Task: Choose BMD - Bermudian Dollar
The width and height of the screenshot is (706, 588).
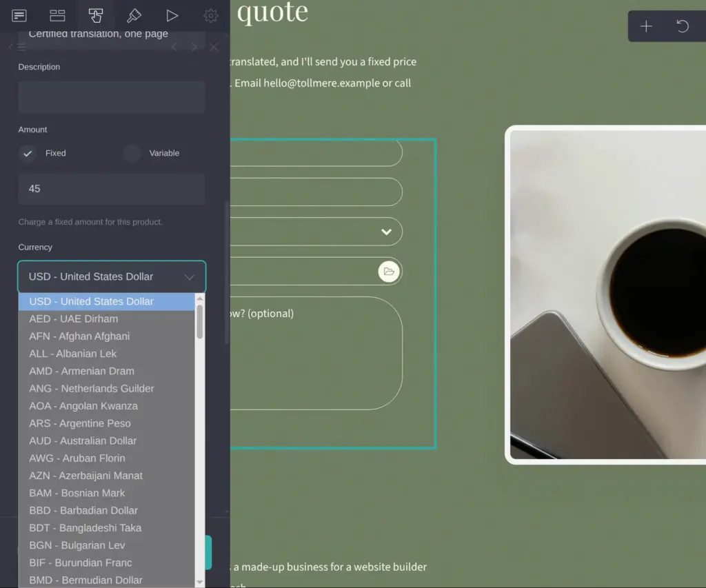Action: click(106, 580)
